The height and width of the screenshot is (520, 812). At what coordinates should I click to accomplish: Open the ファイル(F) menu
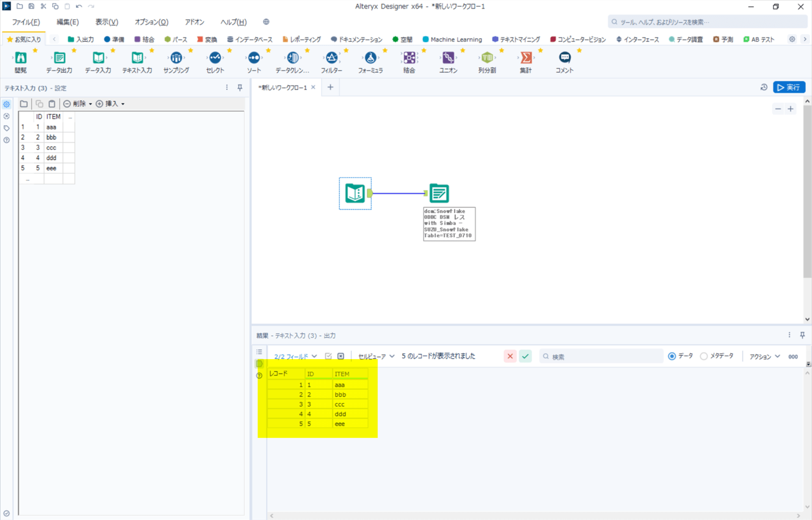[x=26, y=22]
